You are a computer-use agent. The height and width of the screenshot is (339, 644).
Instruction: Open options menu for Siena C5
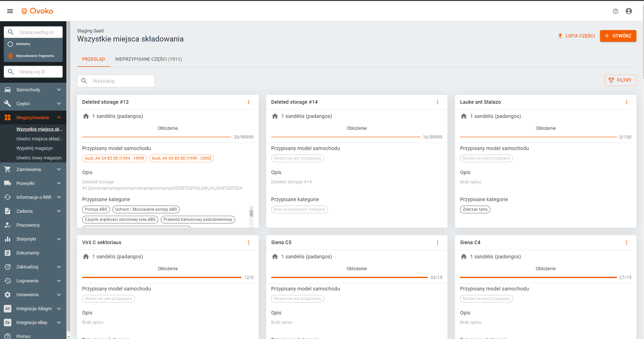coord(438,243)
